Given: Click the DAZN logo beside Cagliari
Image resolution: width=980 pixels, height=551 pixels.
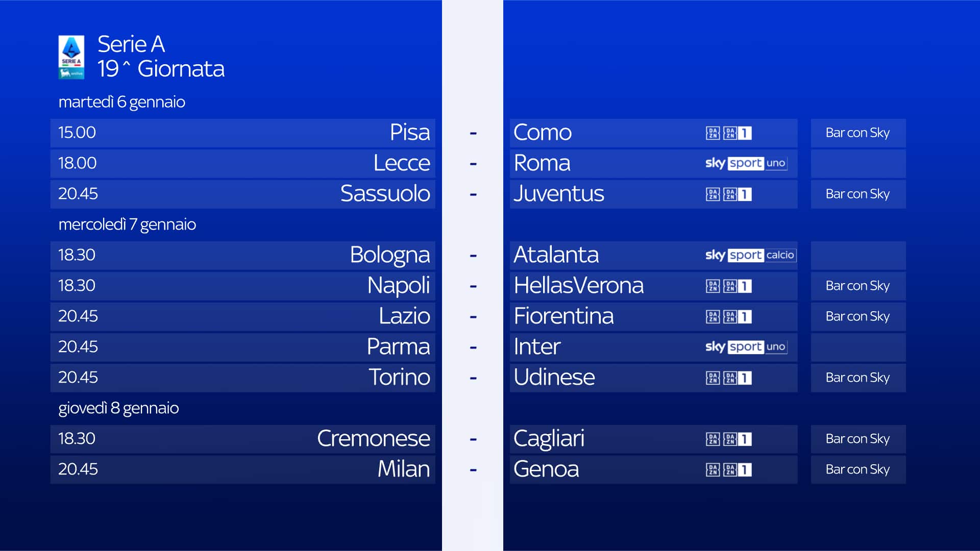Looking at the screenshot, I should tap(713, 439).
